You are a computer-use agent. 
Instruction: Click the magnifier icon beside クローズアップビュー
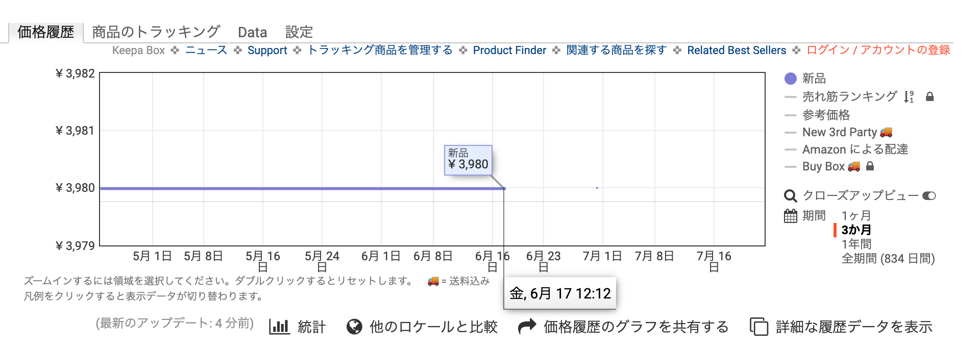tap(790, 196)
